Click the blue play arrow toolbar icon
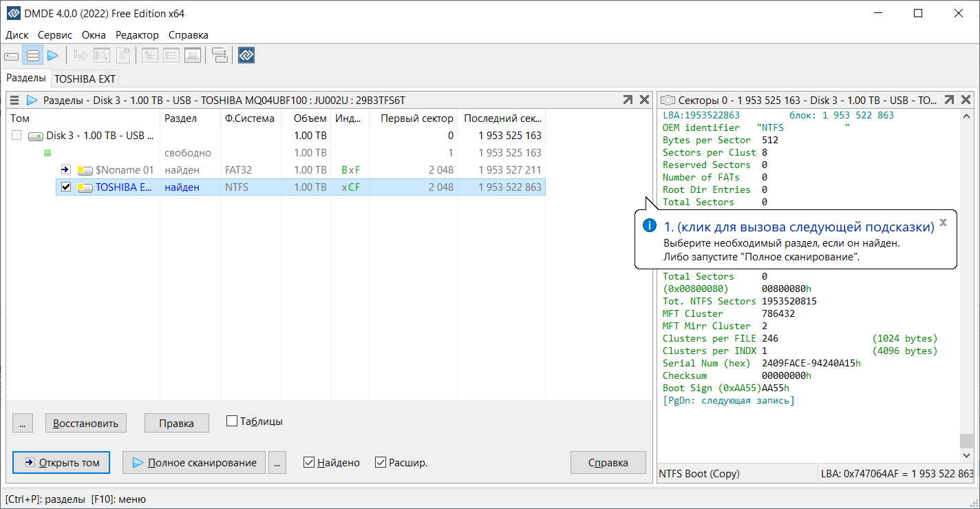 pos(52,55)
